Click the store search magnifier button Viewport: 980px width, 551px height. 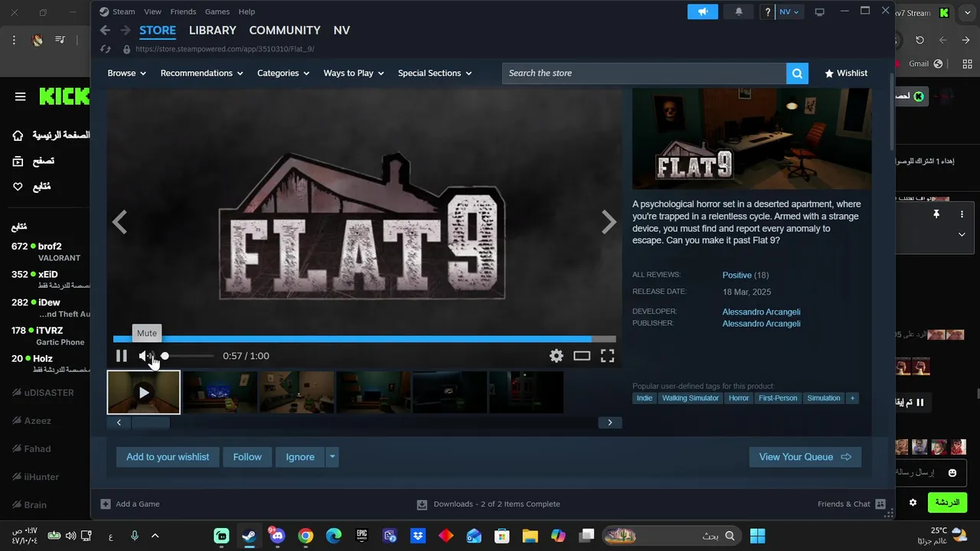coord(797,73)
